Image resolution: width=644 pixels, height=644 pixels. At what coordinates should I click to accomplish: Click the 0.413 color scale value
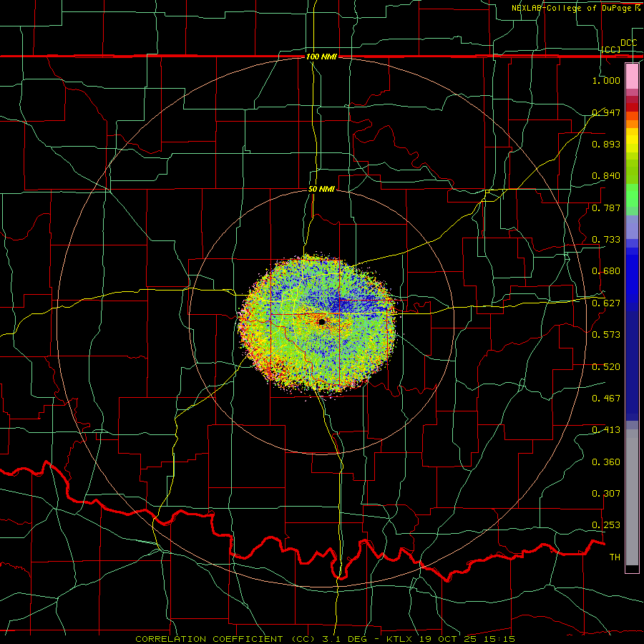coord(606,430)
